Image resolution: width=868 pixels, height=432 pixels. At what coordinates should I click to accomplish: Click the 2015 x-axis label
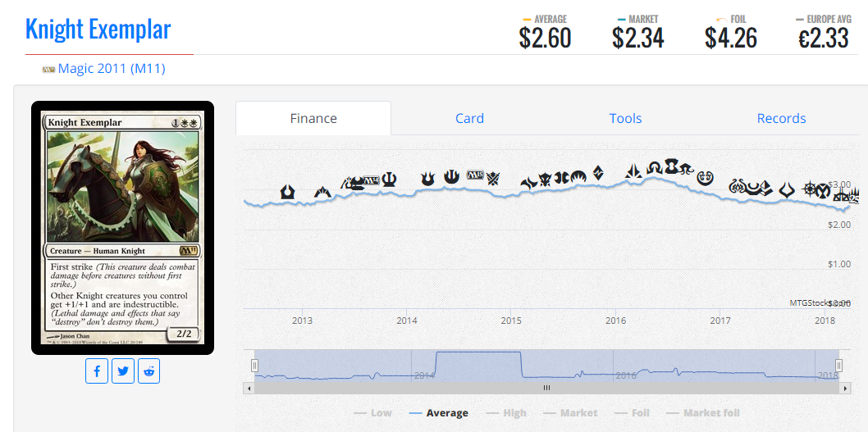pos(511,321)
